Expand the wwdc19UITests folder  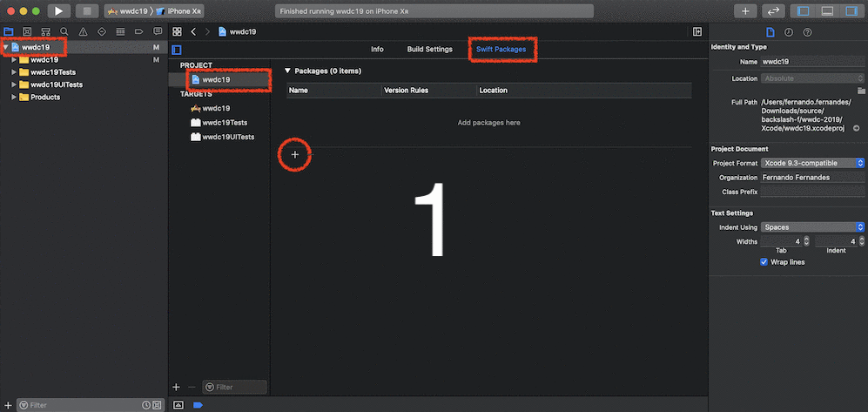(15, 84)
